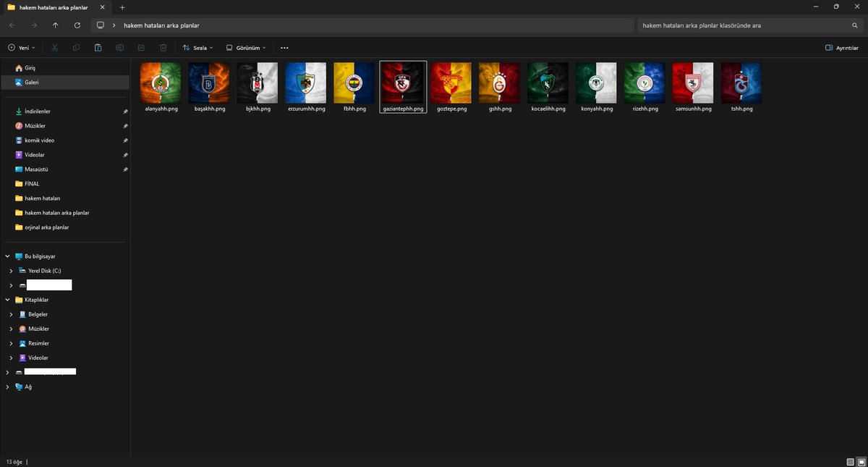
Task: Open the three-dot more options menu
Action: (x=284, y=48)
